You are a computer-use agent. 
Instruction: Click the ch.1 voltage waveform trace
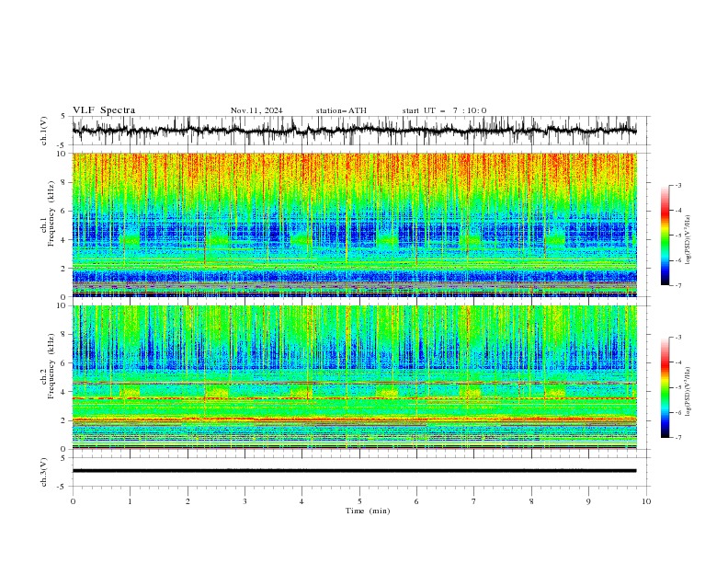[354, 131]
